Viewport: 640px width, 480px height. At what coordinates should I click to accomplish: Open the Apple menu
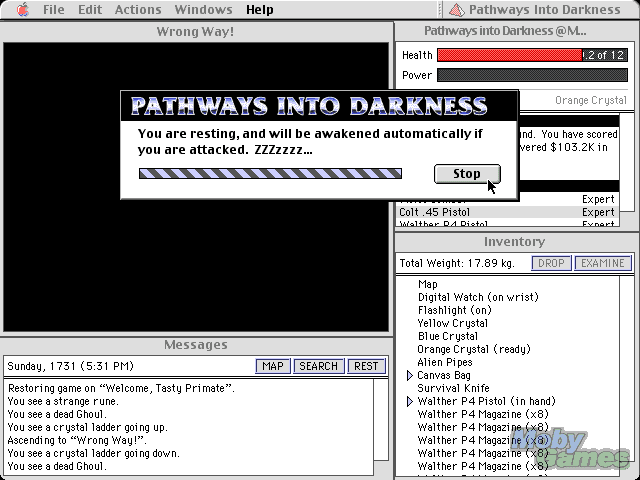[x=23, y=9]
